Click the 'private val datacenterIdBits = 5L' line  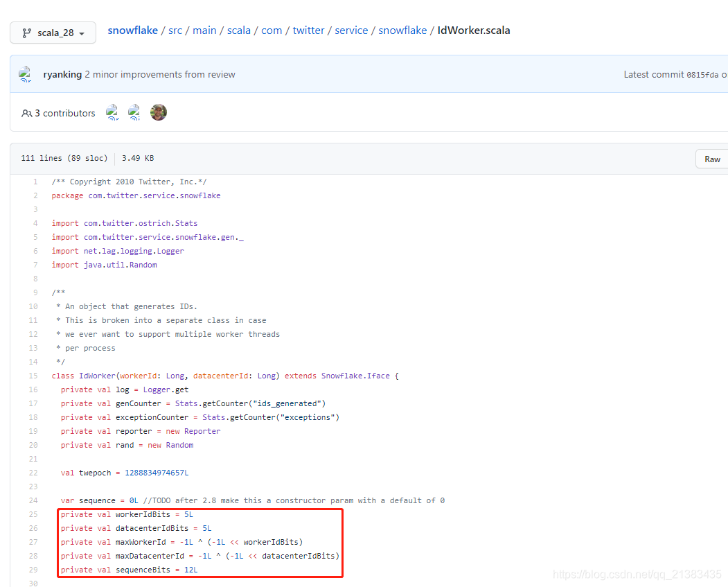136,529
